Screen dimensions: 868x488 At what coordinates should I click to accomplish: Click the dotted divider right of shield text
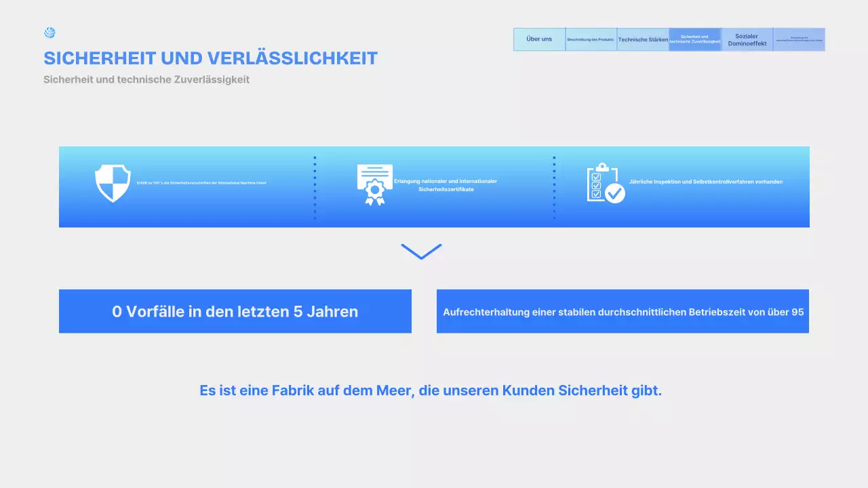point(315,188)
